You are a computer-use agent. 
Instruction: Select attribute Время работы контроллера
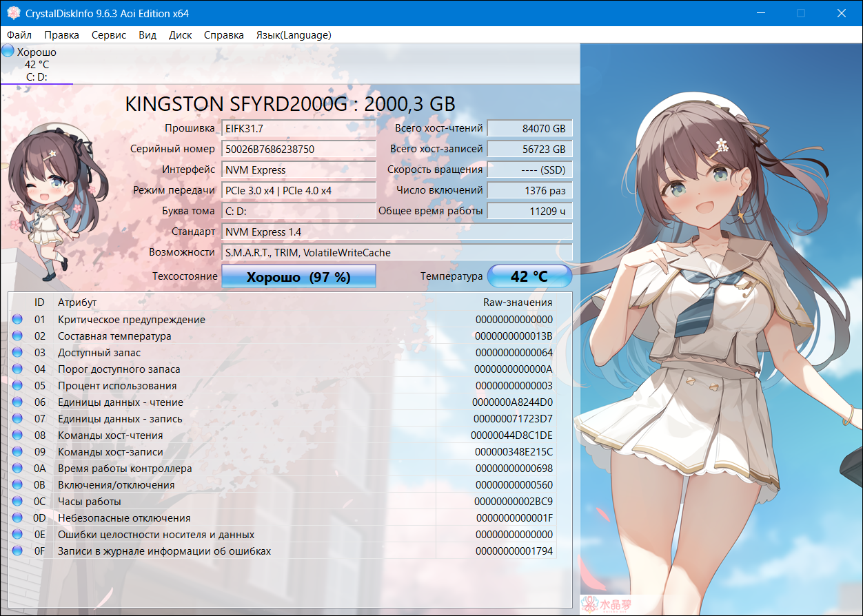(125, 469)
